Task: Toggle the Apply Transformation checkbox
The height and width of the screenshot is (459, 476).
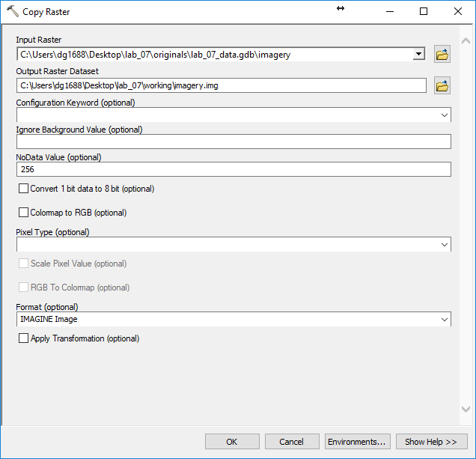Action: [x=23, y=338]
